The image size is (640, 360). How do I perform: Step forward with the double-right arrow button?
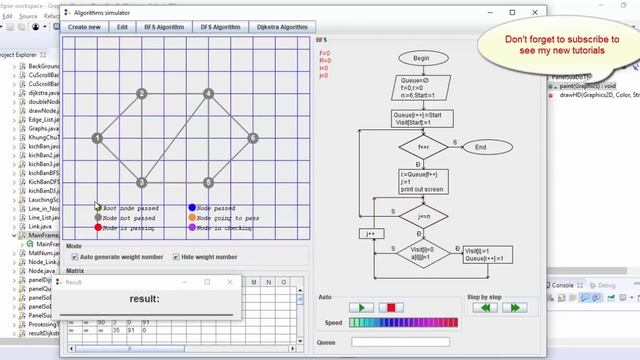515,307
